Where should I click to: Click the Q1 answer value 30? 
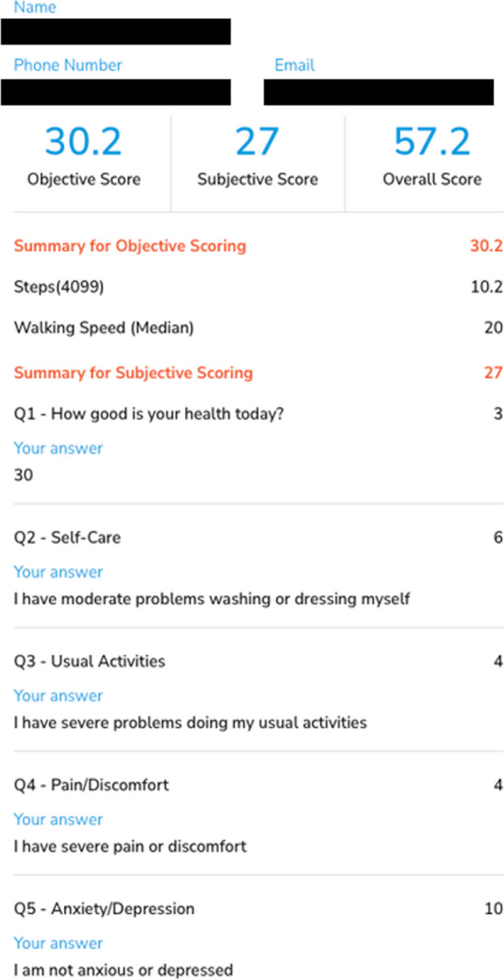point(23,476)
